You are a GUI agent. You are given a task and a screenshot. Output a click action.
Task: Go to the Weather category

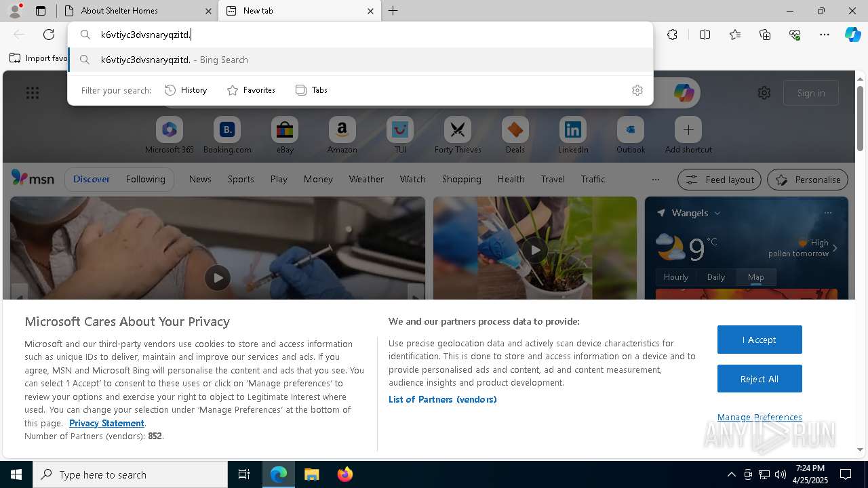(366, 180)
